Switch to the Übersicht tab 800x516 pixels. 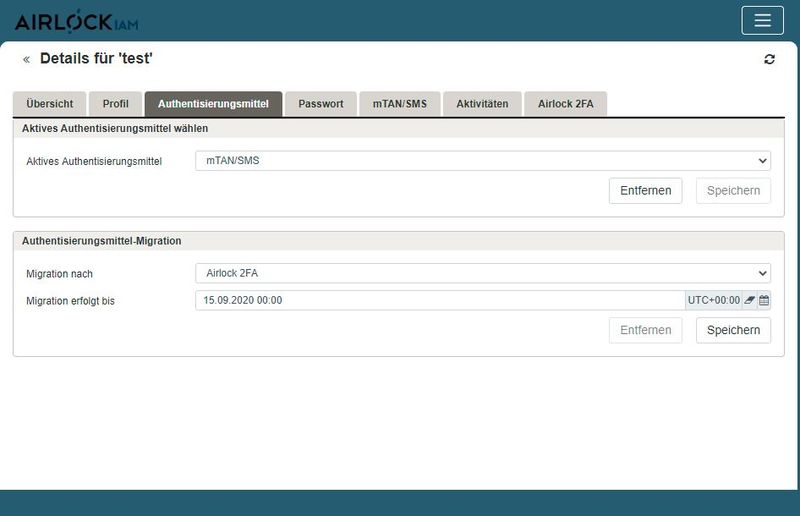(x=49, y=104)
